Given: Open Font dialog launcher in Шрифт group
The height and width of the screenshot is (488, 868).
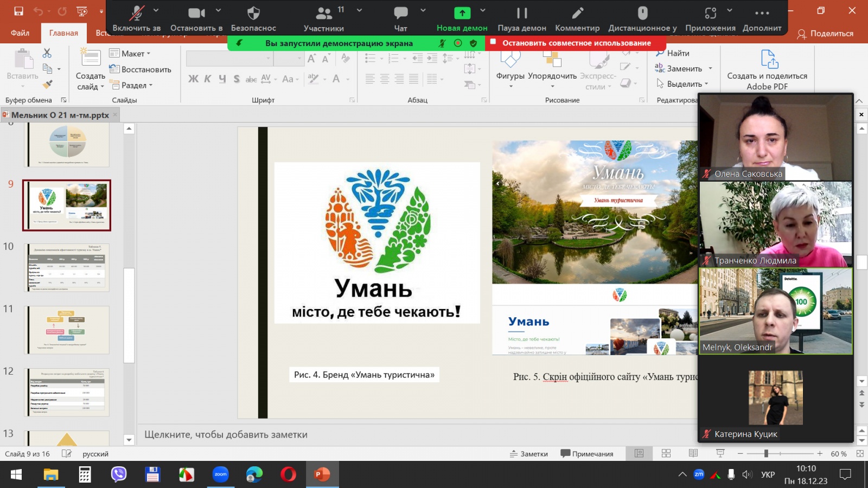Looking at the screenshot, I should pyautogui.click(x=352, y=100).
